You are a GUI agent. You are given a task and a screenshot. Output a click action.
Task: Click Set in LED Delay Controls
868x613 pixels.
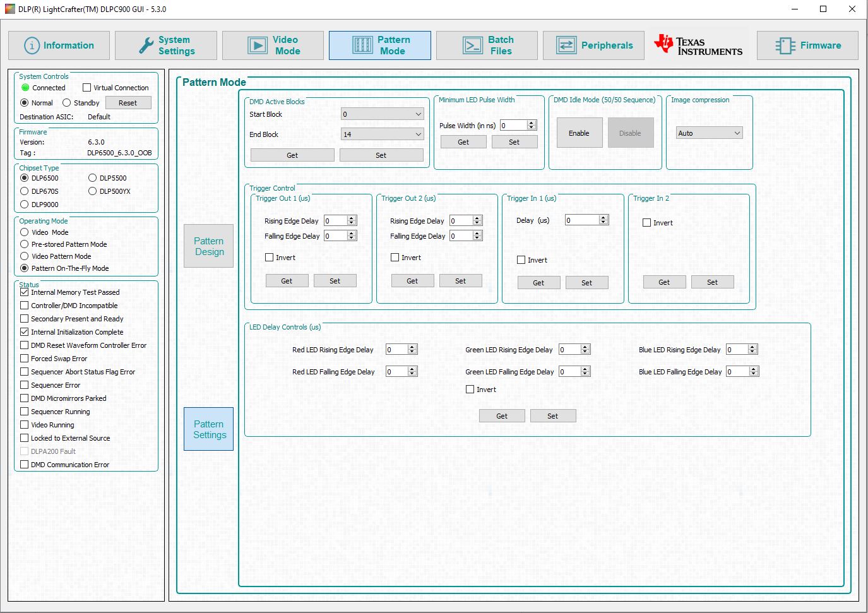tap(553, 416)
